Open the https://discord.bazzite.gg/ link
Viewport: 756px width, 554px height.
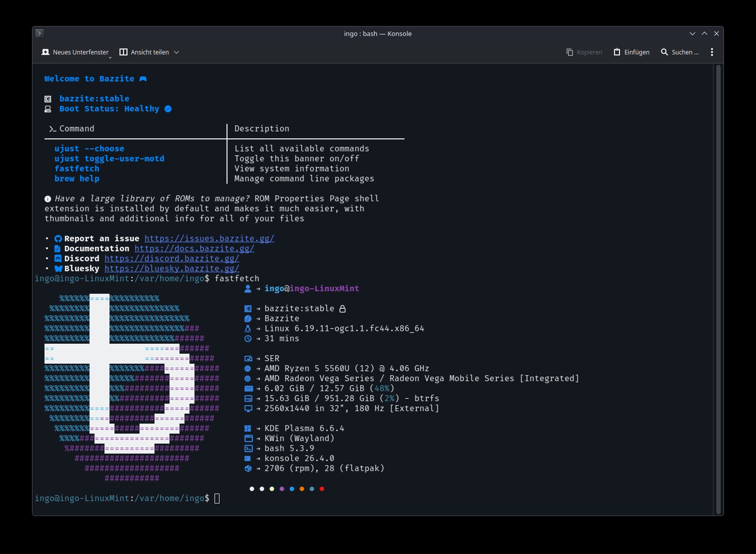[x=172, y=259]
